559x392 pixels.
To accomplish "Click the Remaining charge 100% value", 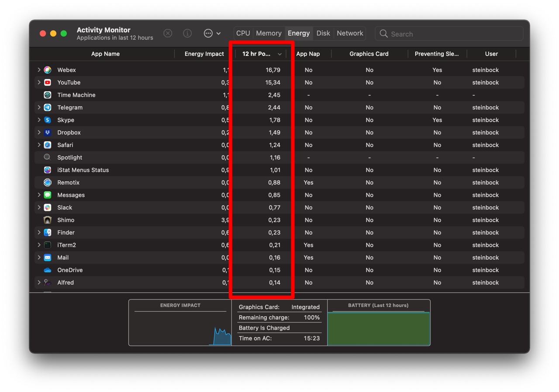I will coord(312,317).
